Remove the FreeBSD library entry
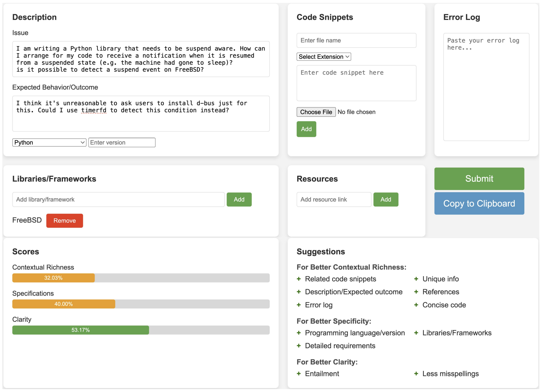 coord(65,221)
